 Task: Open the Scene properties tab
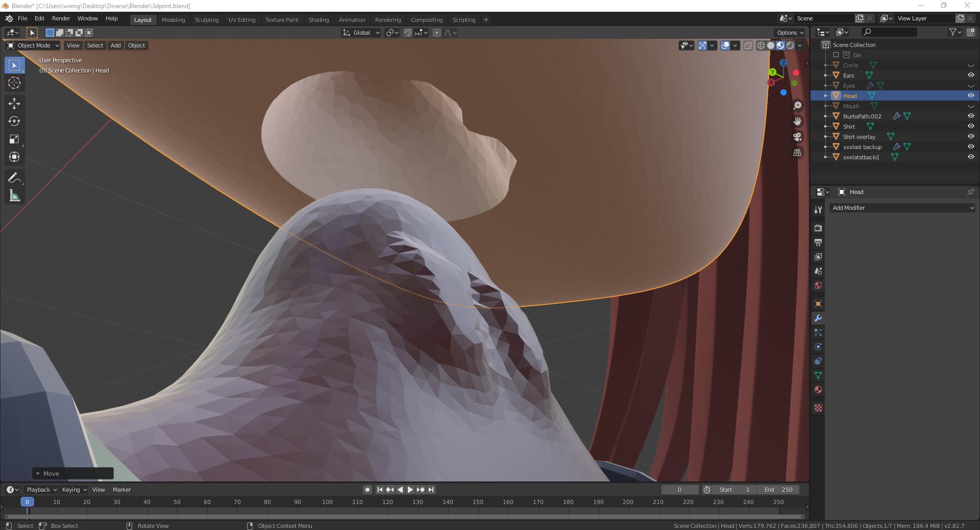click(x=818, y=271)
